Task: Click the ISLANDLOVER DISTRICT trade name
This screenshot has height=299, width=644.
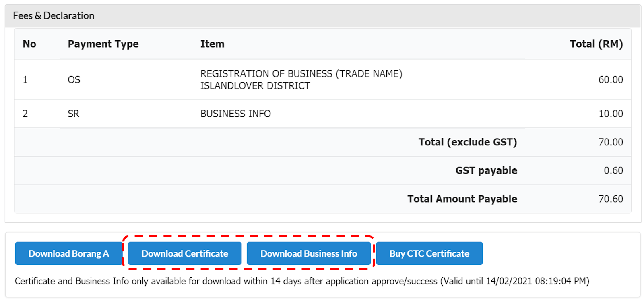Action: [255, 86]
